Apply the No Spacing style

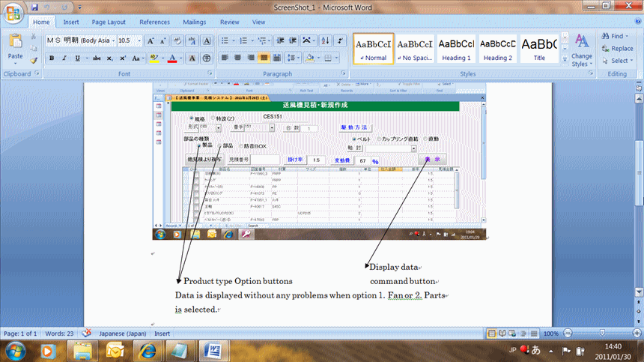coord(415,49)
